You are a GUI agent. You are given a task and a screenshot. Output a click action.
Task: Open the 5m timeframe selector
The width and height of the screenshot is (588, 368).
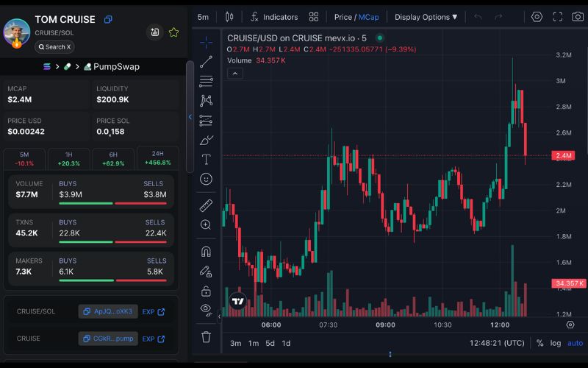pyautogui.click(x=203, y=17)
